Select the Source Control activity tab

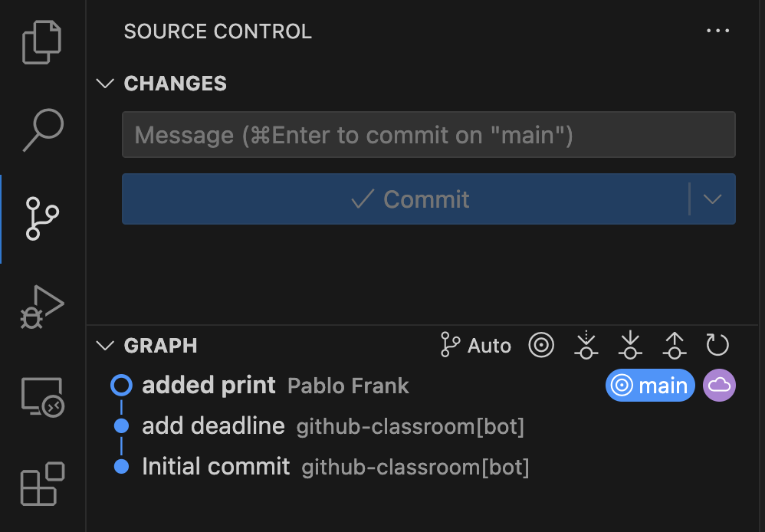(42, 218)
